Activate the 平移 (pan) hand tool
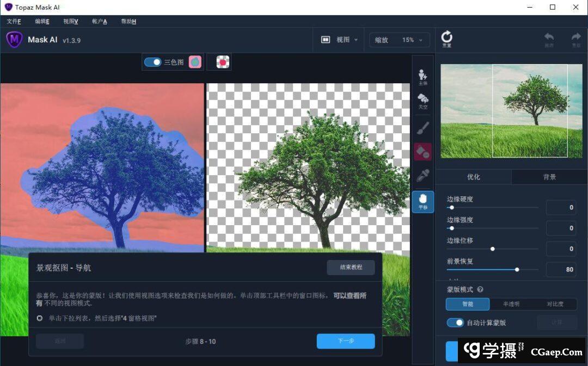This screenshot has width=588, height=366. pos(422,201)
